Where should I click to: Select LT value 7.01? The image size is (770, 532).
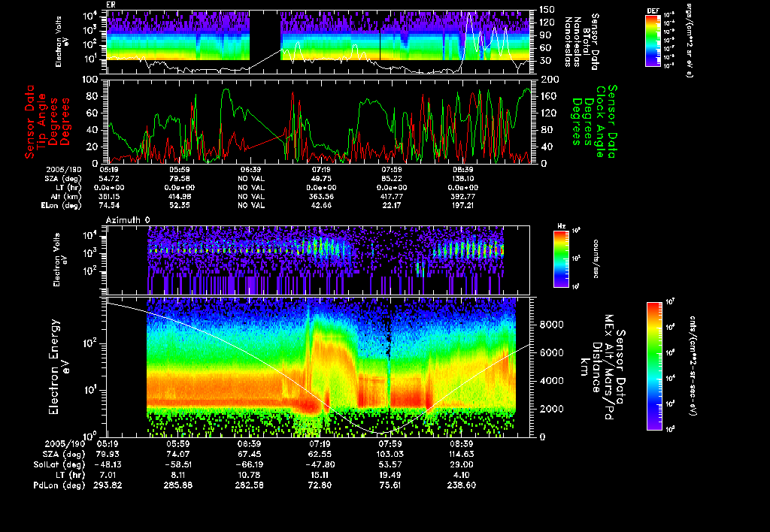click(108, 475)
